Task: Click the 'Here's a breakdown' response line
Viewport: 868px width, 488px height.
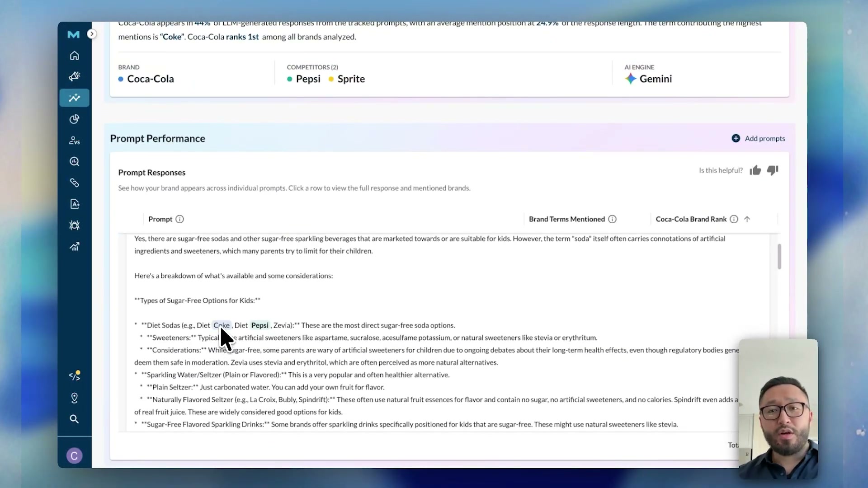Action: coord(234,276)
